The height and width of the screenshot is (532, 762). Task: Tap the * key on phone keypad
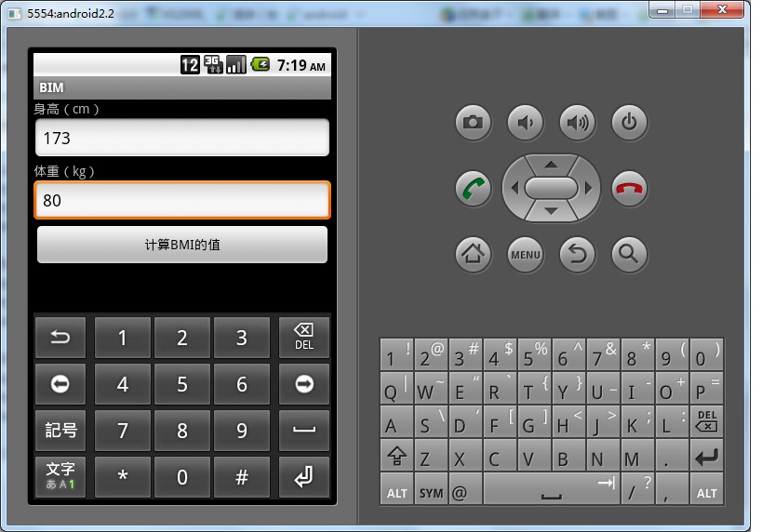point(123,477)
